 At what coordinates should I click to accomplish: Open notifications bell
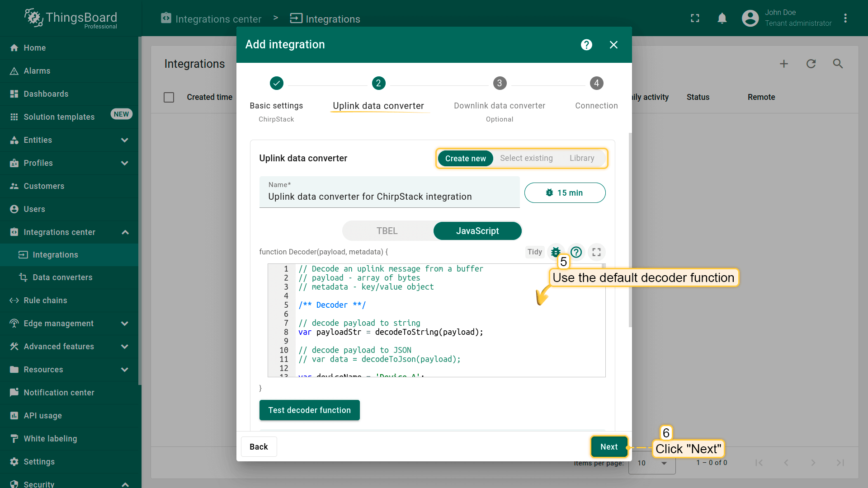(722, 18)
